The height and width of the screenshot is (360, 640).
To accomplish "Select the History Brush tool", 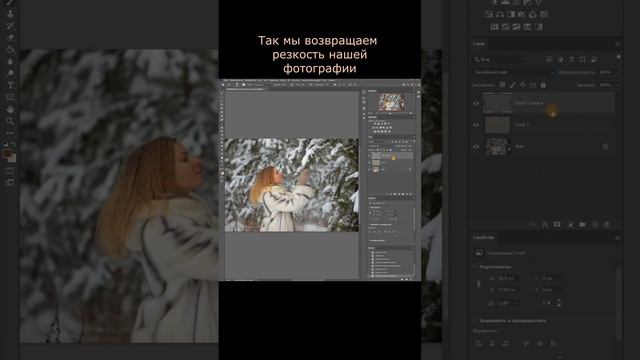I will [x=10, y=25].
